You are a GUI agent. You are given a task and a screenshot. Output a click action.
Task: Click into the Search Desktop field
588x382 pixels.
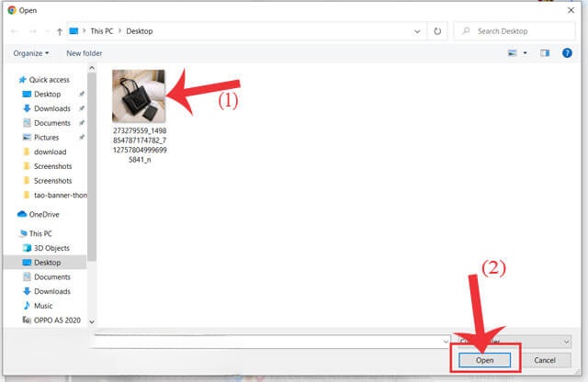pos(514,31)
